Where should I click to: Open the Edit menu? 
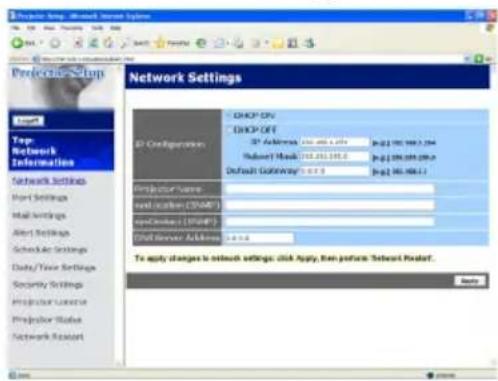click(x=31, y=28)
